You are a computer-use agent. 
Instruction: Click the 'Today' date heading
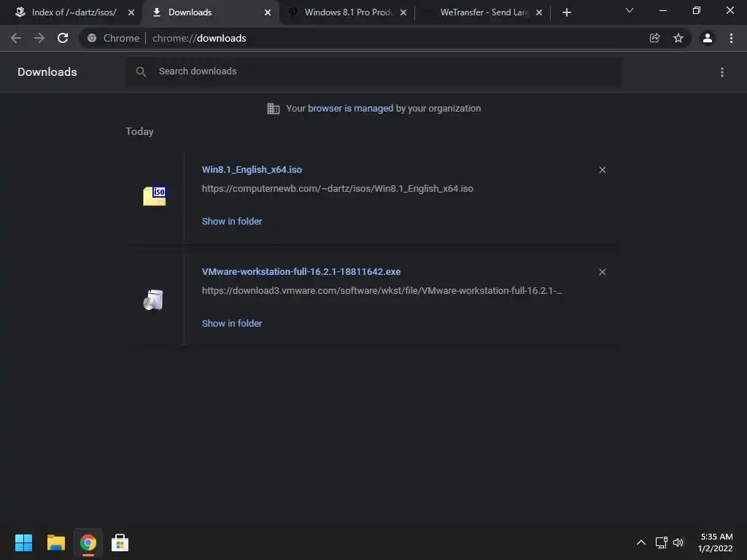point(139,131)
